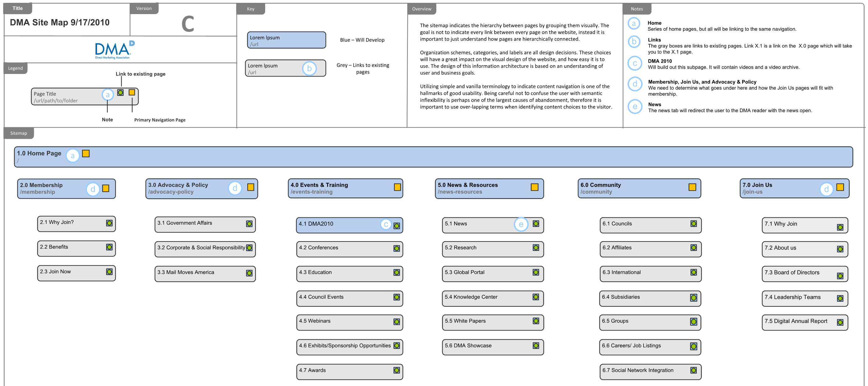The width and height of the screenshot is (868, 386).
Task: Click green link icon on 6.1 Councils
Action: tap(693, 224)
